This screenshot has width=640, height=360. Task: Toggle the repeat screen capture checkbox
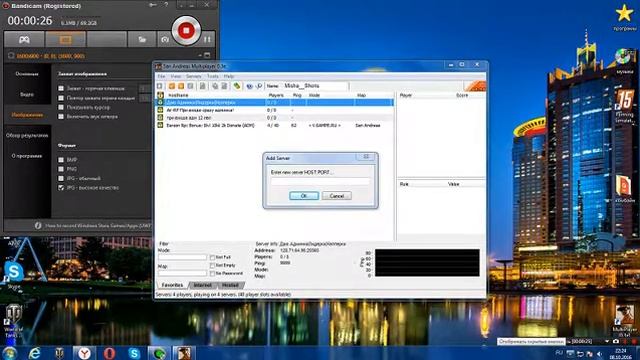61,98
